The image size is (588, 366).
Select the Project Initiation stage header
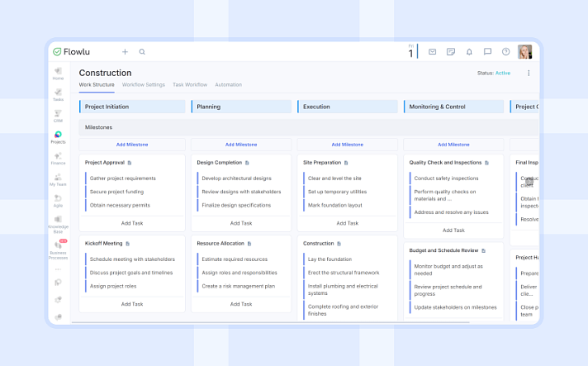[132, 107]
